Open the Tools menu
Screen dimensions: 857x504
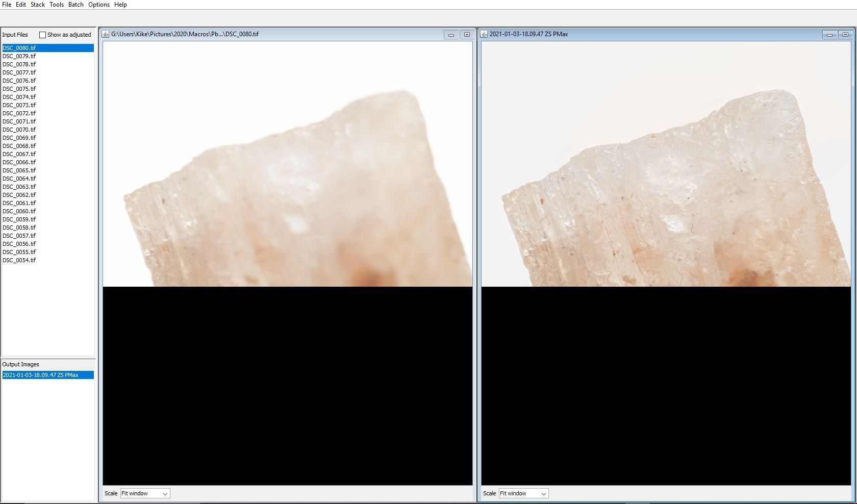pyautogui.click(x=56, y=5)
